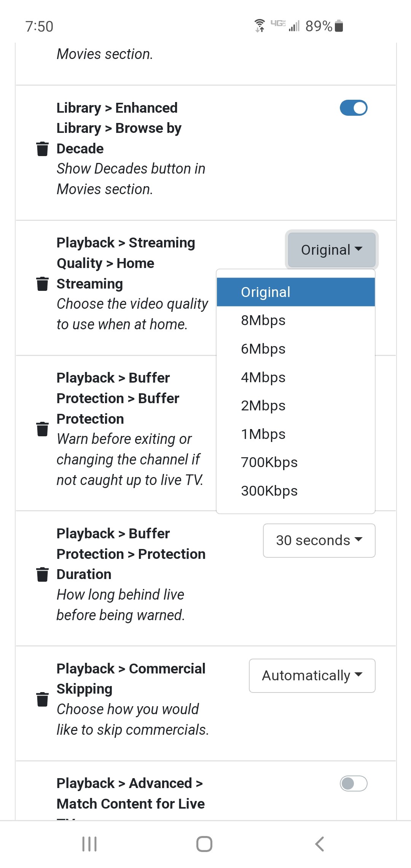Viewport: 411px width, 868px height.
Task: Enable Match Content for Live toggle
Action: (x=354, y=783)
